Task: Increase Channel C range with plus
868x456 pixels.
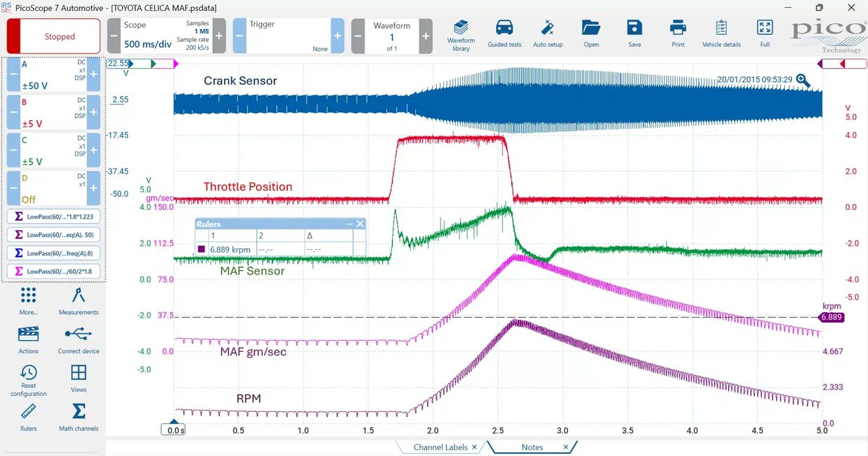Action: coord(93,151)
